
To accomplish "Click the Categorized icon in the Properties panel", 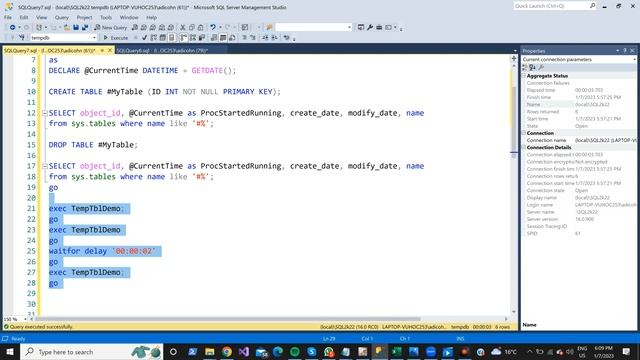I will pyautogui.click(x=525, y=67).
